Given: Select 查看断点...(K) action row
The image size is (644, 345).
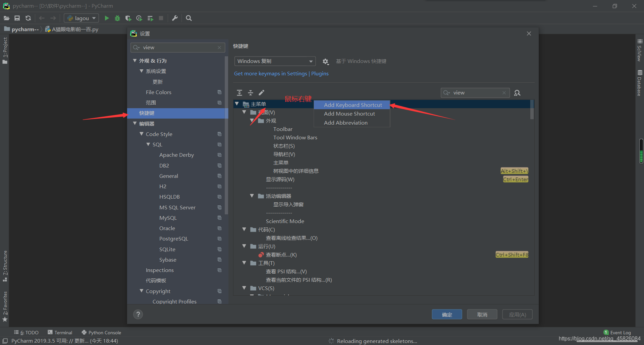Looking at the screenshot, I should pos(281,255).
